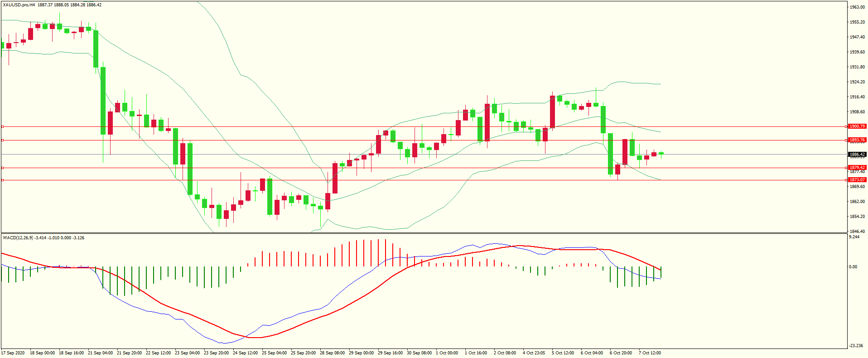Viewport: 868px width, 358px height.
Task: Click the XAUUSD.pro,H4 chart title text
Action: pyautogui.click(x=19, y=5)
